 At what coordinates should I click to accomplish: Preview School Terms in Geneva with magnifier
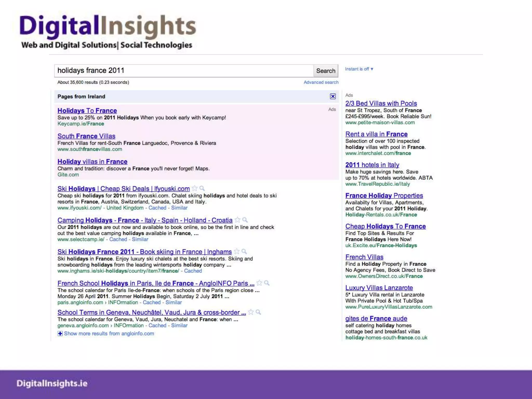[258, 312]
